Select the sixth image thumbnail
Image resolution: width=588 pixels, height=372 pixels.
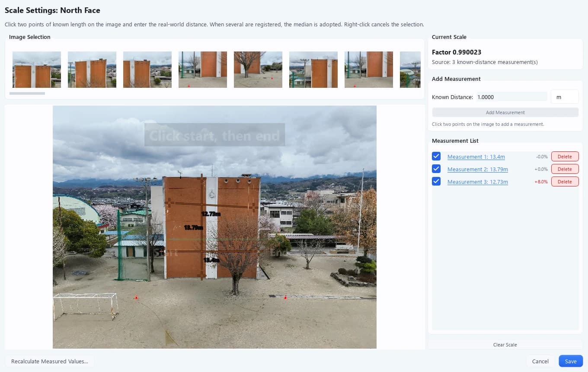coord(313,70)
